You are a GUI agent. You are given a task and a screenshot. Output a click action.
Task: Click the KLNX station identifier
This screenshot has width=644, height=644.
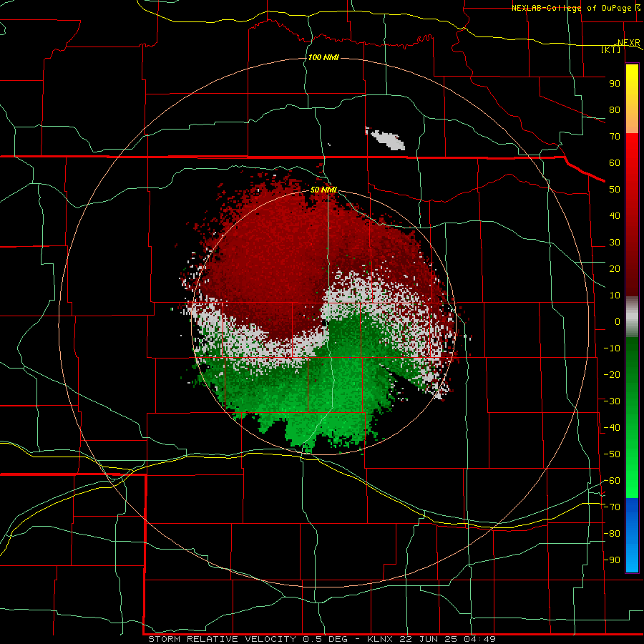click(379, 639)
